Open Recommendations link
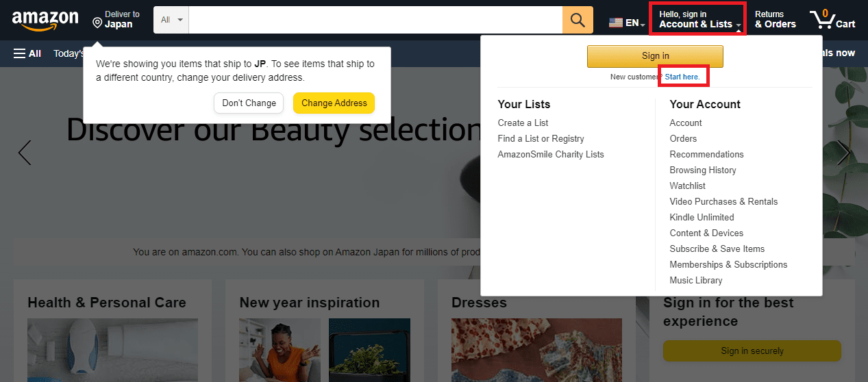The height and width of the screenshot is (382, 868). pyautogui.click(x=706, y=155)
